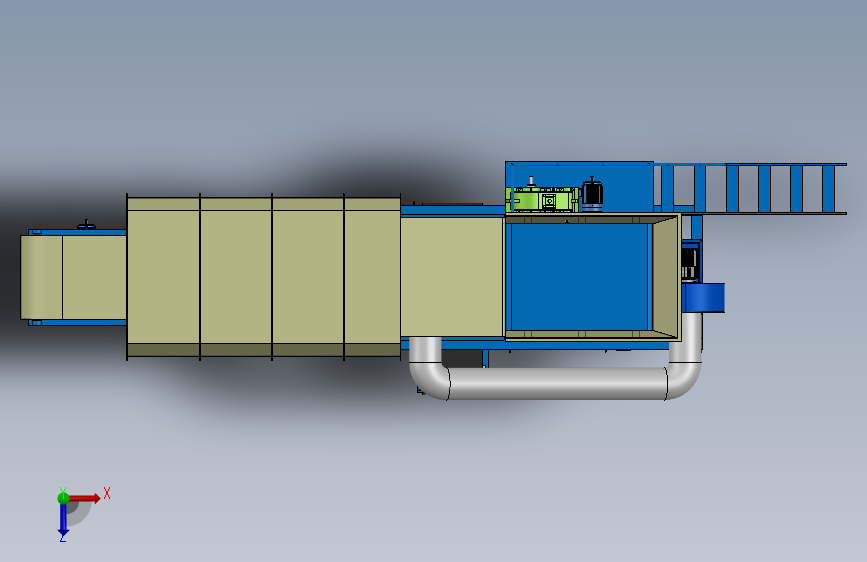Pick the small handwheel adjuster on the left frame
The image size is (867, 562).
[86, 225]
